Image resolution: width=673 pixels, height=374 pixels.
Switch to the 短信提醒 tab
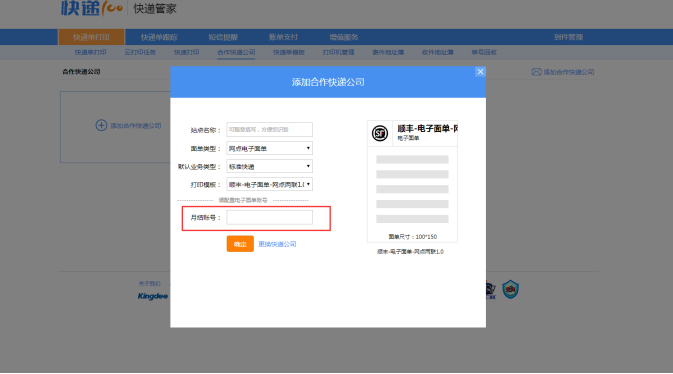click(223, 37)
